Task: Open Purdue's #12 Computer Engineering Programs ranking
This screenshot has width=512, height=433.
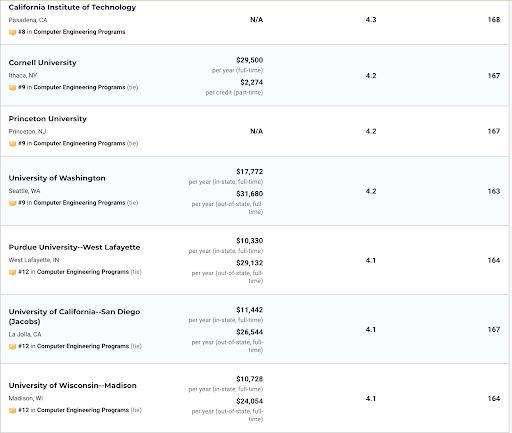Action: (x=74, y=272)
